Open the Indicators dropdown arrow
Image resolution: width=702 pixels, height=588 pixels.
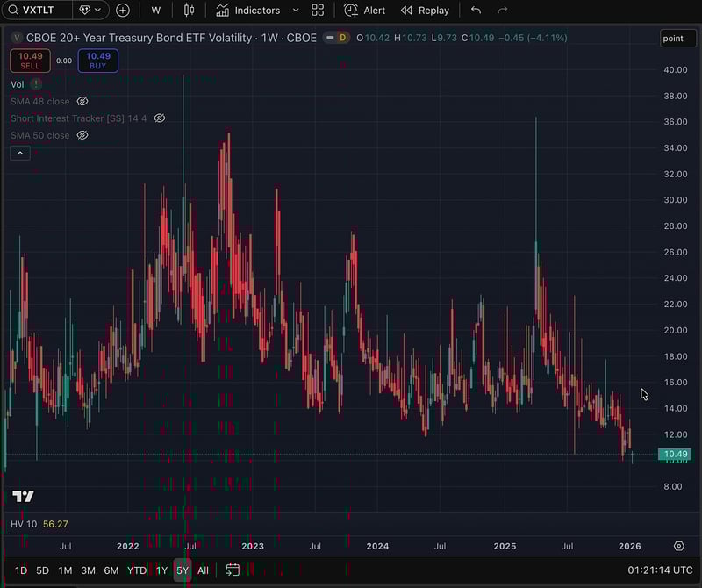click(x=295, y=10)
